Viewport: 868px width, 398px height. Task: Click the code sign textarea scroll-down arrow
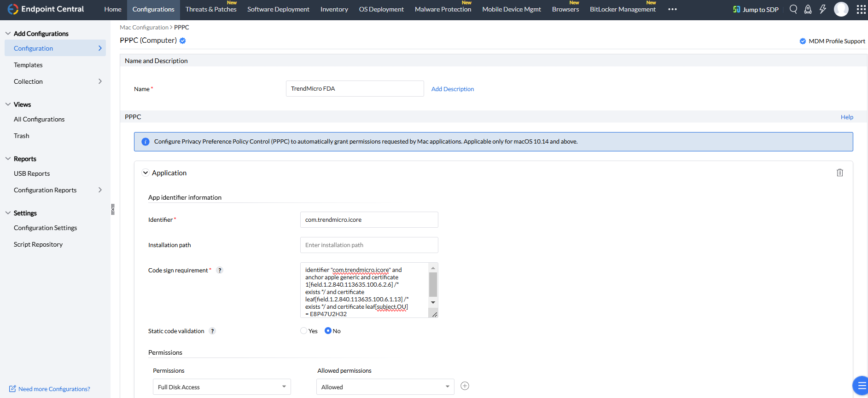click(x=433, y=302)
